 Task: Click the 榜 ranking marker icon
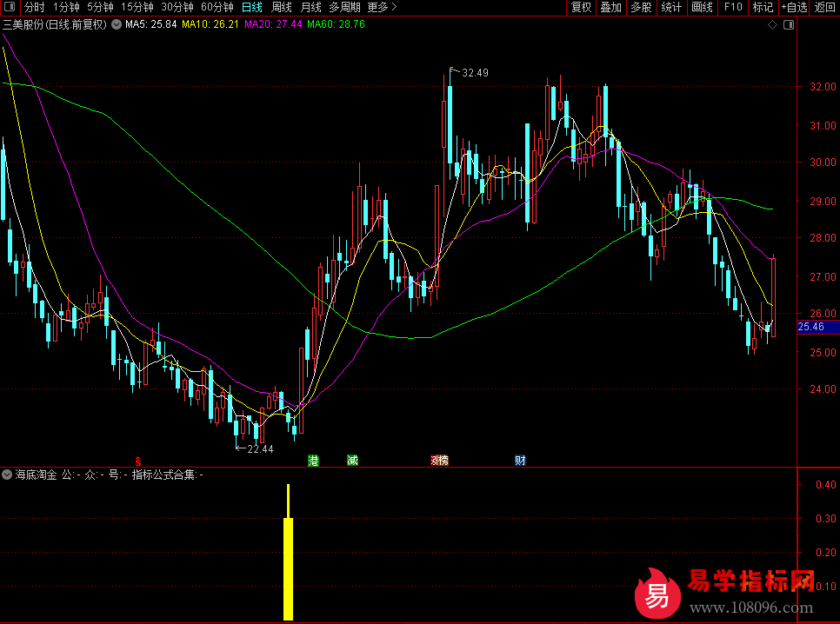point(438,461)
